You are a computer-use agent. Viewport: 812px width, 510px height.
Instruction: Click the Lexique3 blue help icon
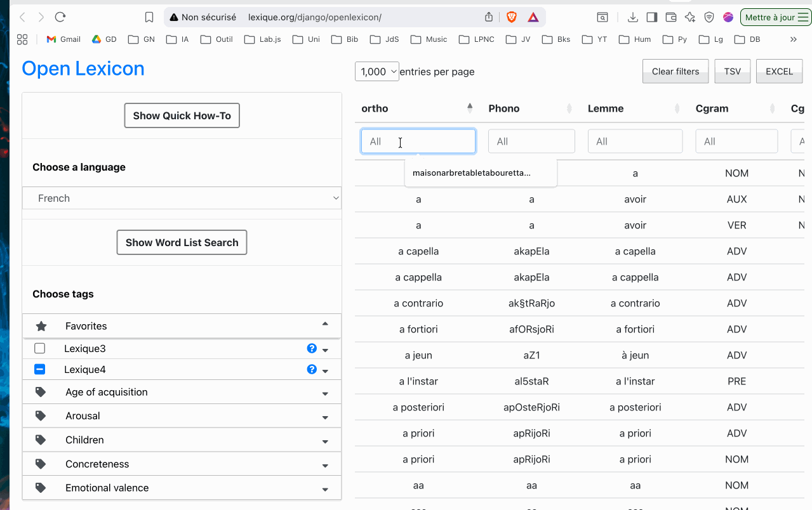click(x=312, y=348)
